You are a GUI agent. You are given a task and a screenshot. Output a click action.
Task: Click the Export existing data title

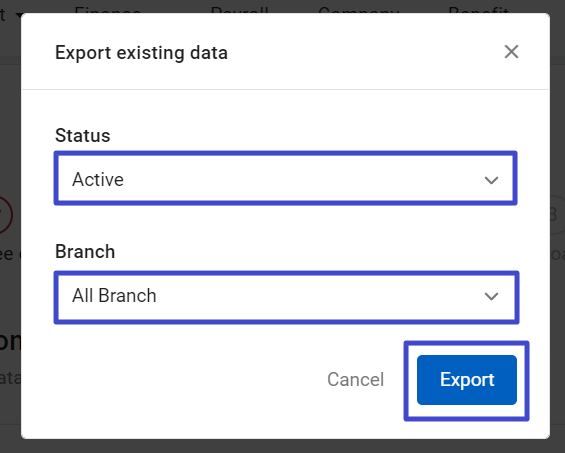click(141, 53)
